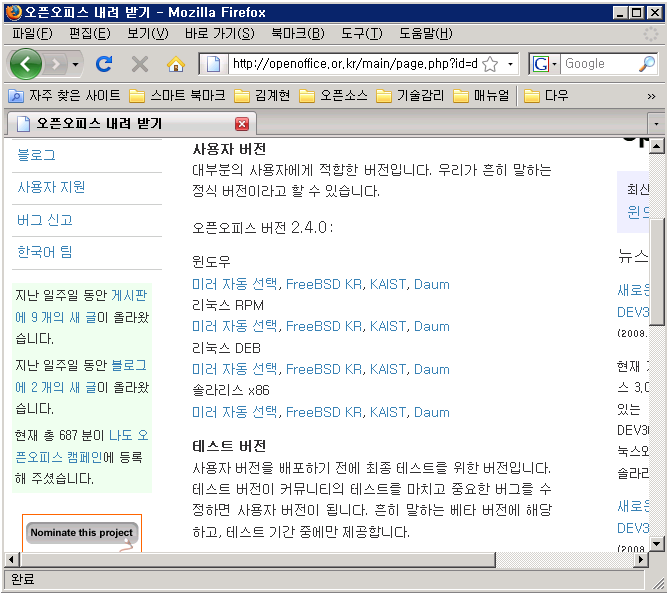Select the 오픈오피스 내려 받기 tab
This screenshot has width=668, height=594.
(x=131, y=124)
